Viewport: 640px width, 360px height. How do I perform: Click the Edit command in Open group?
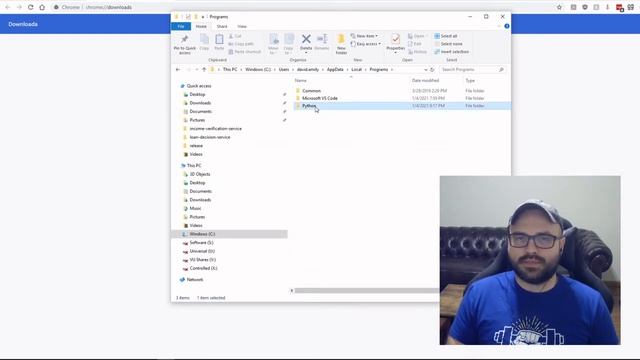(x=415, y=44)
